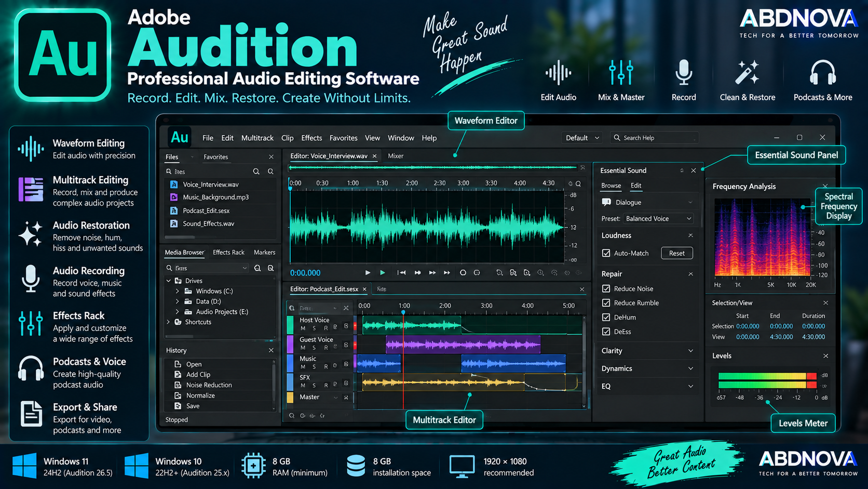Click the Mix & Master sliders icon

tap(621, 73)
